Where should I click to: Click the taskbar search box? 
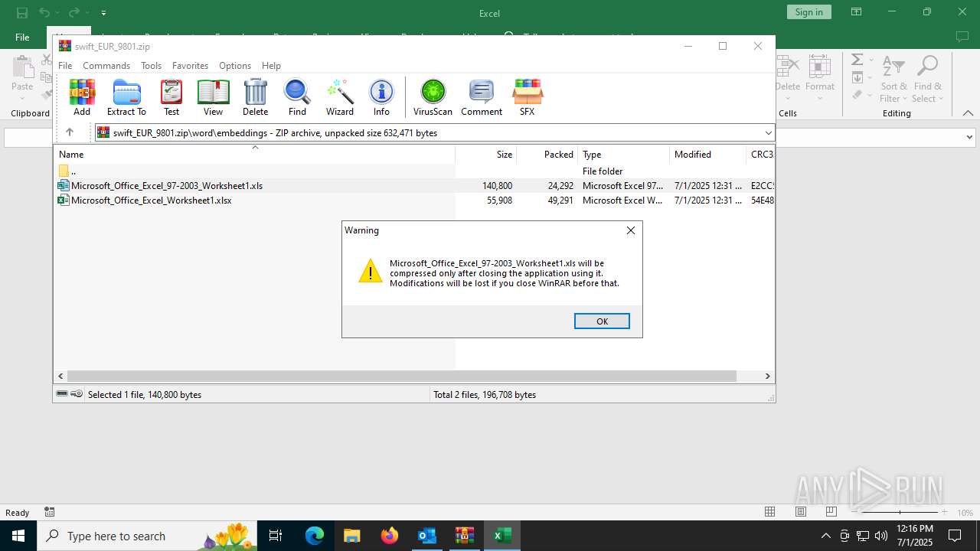[x=148, y=536]
